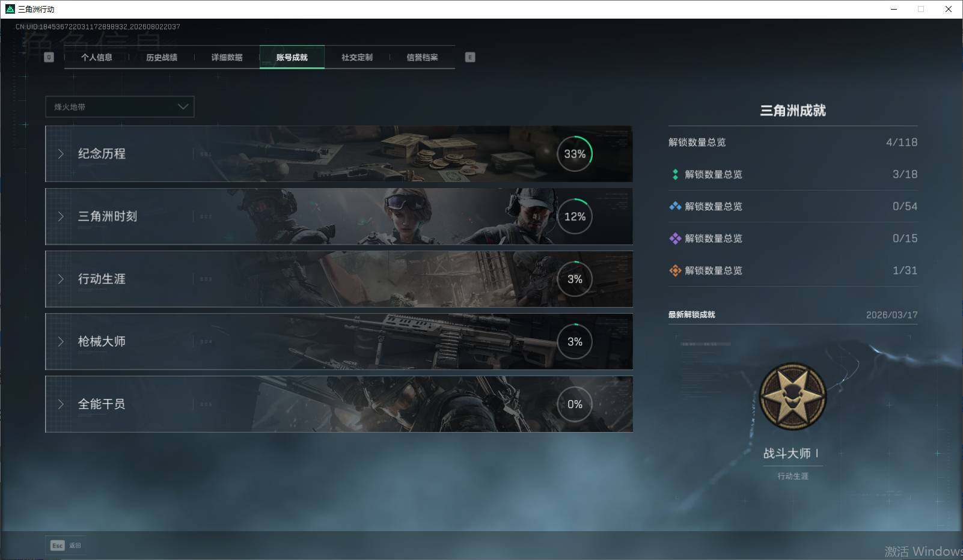
Task: Expand the 纪念历程 category chevron
Action: click(x=61, y=154)
